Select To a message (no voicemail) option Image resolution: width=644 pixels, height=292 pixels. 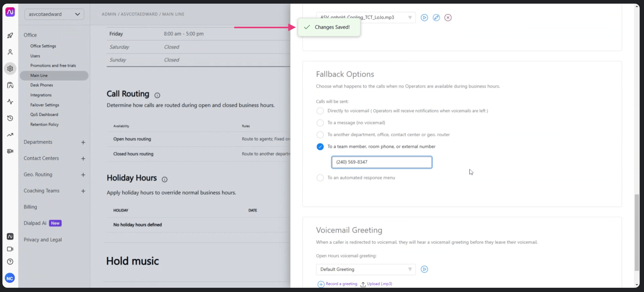pyautogui.click(x=320, y=123)
